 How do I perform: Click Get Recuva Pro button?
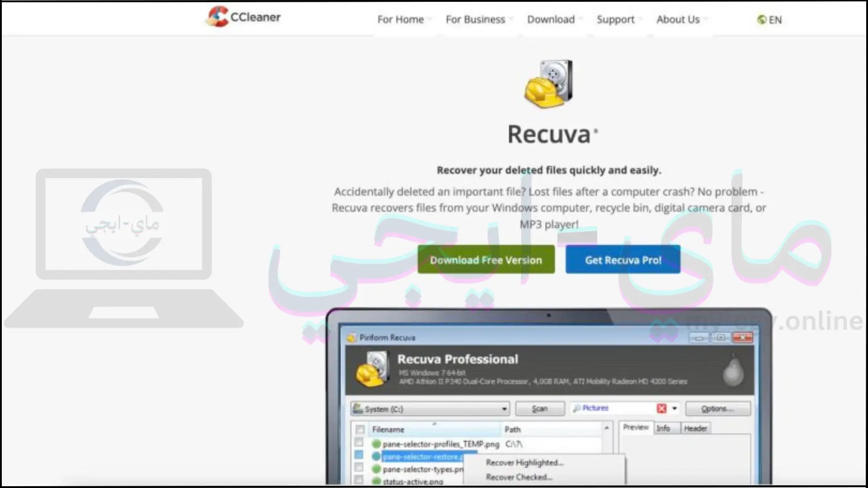point(623,259)
